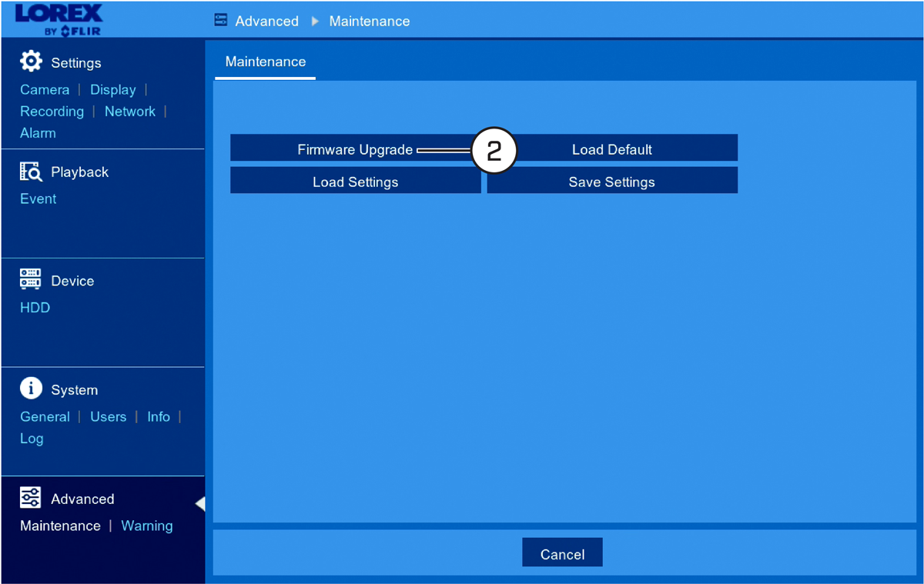Open Event playback

click(x=38, y=199)
